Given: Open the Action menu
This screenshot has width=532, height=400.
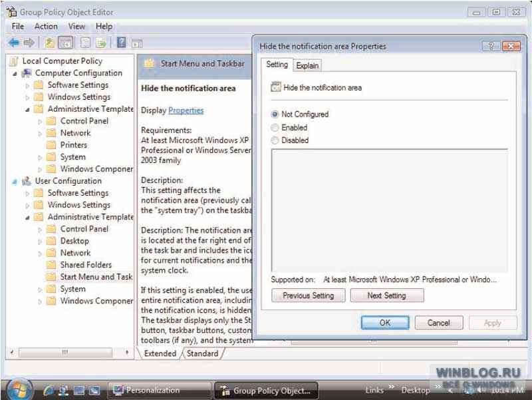Looking at the screenshot, I should pyautogui.click(x=46, y=27).
